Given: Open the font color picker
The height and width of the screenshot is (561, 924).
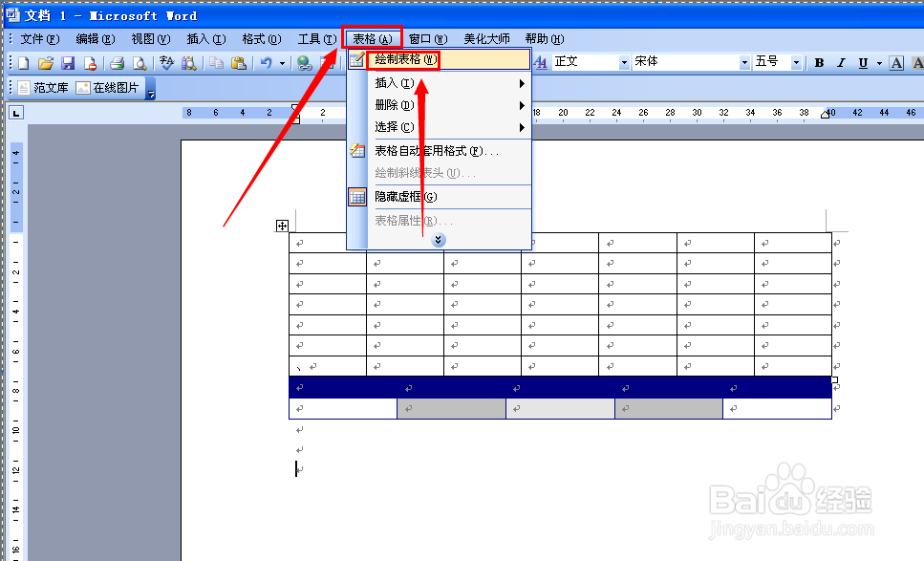Looking at the screenshot, I should (896, 61).
